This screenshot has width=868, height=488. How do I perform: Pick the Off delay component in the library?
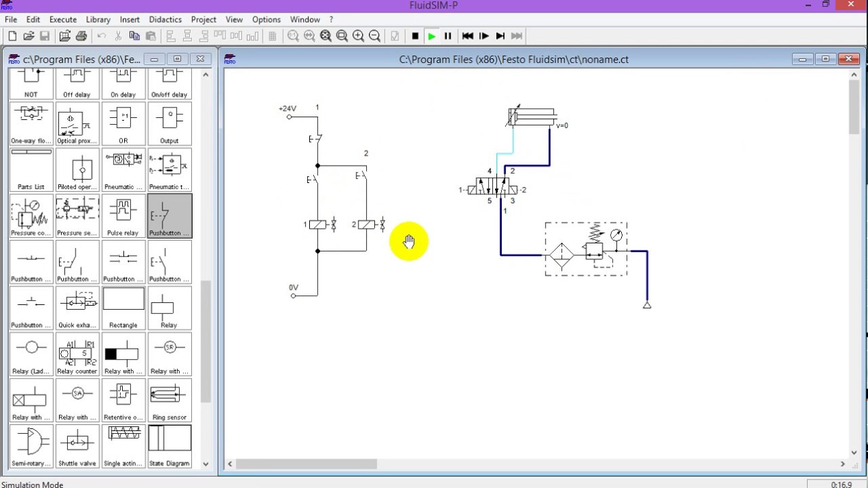pos(77,83)
